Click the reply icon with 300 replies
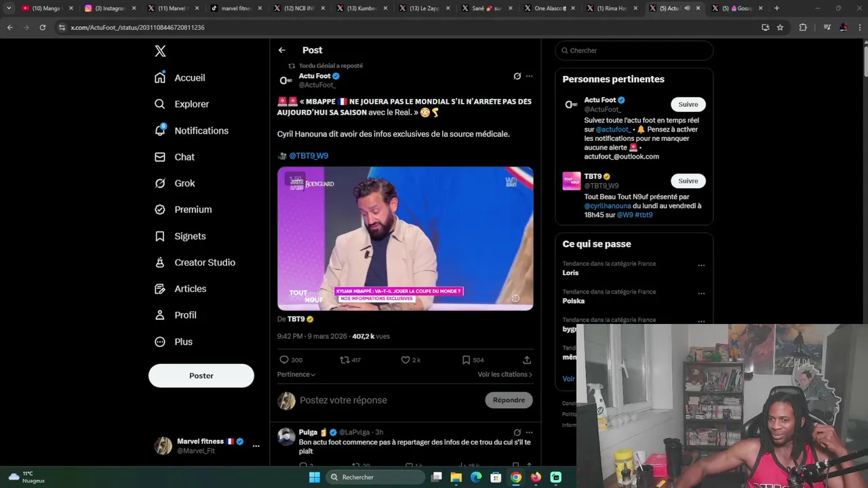The height and width of the screenshot is (488, 868). [291, 360]
